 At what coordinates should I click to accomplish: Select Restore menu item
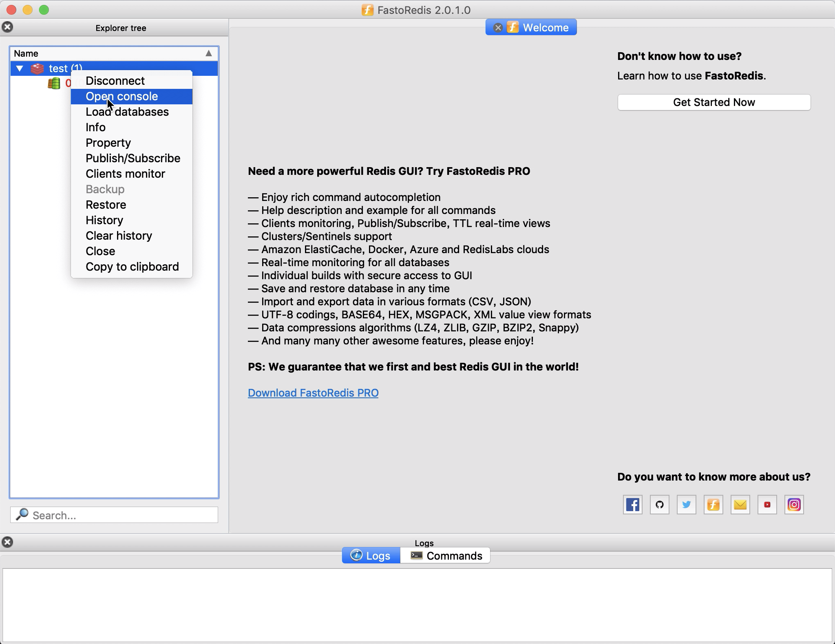[x=131, y=205]
